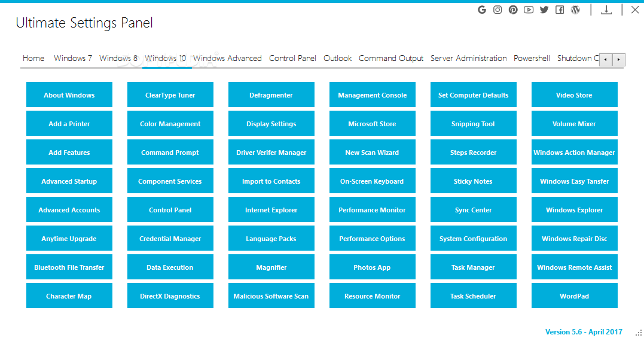Open Windows Remote Assist

click(x=575, y=267)
